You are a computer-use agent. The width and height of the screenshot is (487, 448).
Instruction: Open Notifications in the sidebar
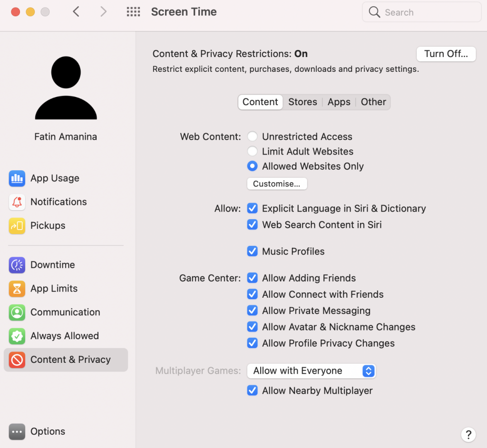66,202
